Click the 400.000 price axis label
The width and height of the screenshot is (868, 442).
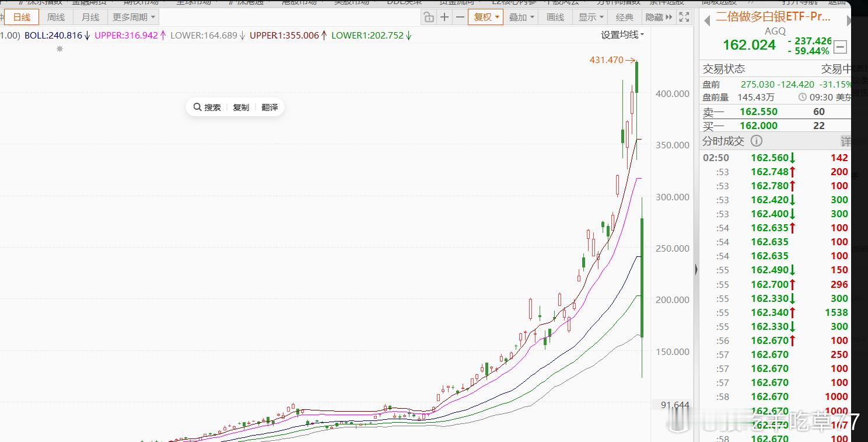(x=672, y=93)
